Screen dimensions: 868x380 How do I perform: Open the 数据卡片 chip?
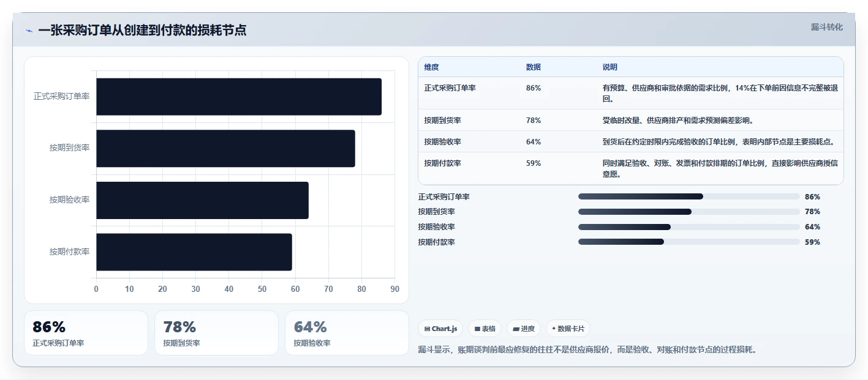568,329
